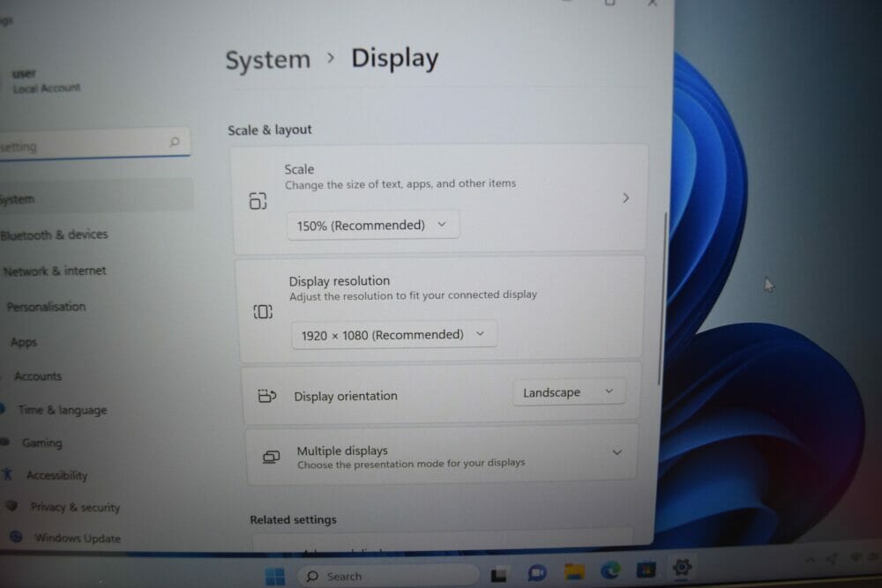Click the Settings gear icon on the taskbar

click(x=682, y=568)
